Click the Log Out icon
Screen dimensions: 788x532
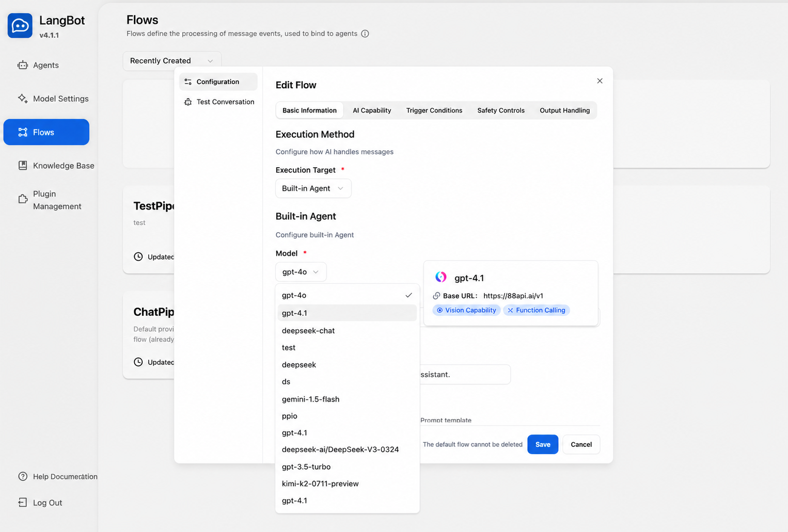coord(23,502)
